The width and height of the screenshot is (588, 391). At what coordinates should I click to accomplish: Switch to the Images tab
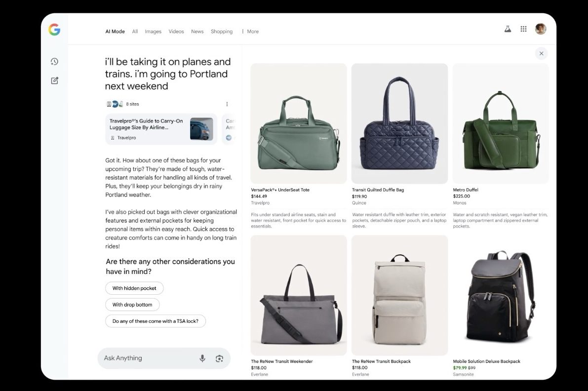point(153,32)
